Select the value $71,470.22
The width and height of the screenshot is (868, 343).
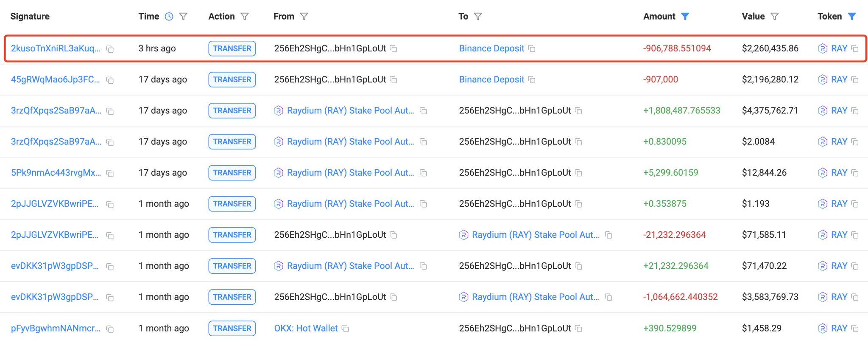click(x=764, y=266)
